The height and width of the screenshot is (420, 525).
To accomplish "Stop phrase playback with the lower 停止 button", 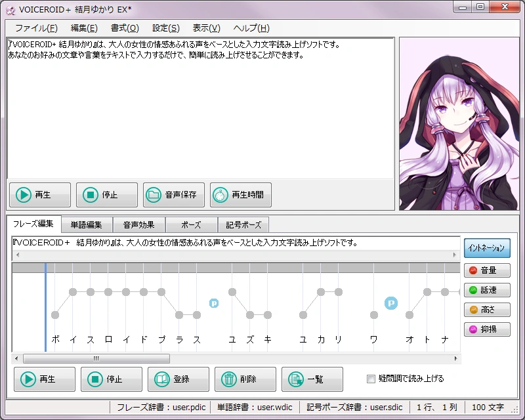I will (112, 379).
